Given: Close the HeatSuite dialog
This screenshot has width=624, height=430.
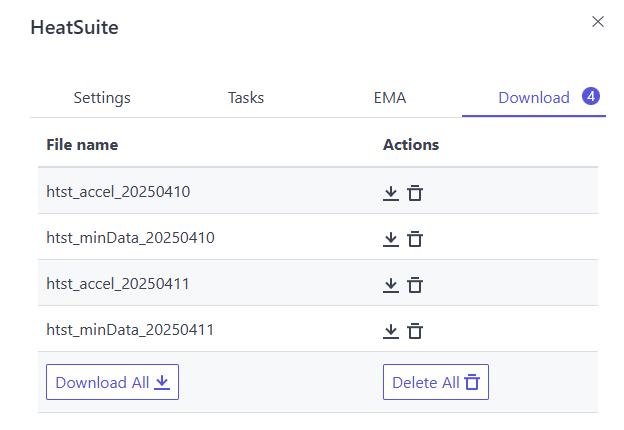Looking at the screenshot, I should click(598, 21).
